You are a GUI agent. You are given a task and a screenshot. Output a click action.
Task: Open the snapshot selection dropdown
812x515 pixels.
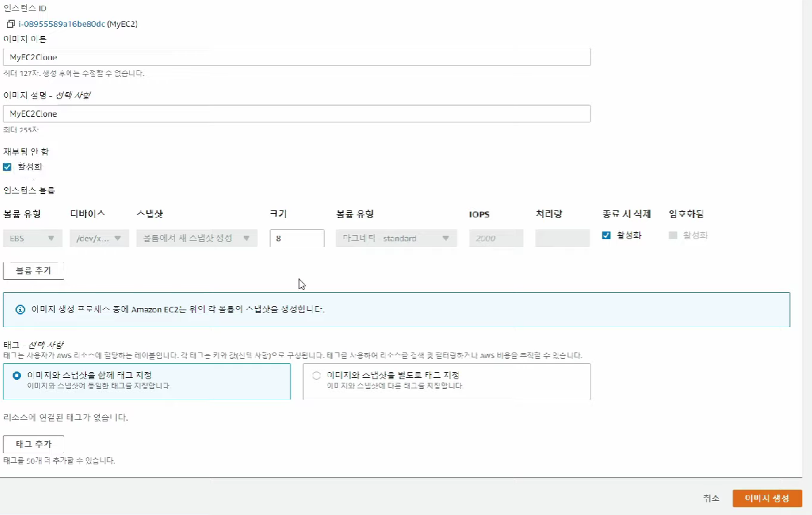pyautogui.click(x=197, y=239)
